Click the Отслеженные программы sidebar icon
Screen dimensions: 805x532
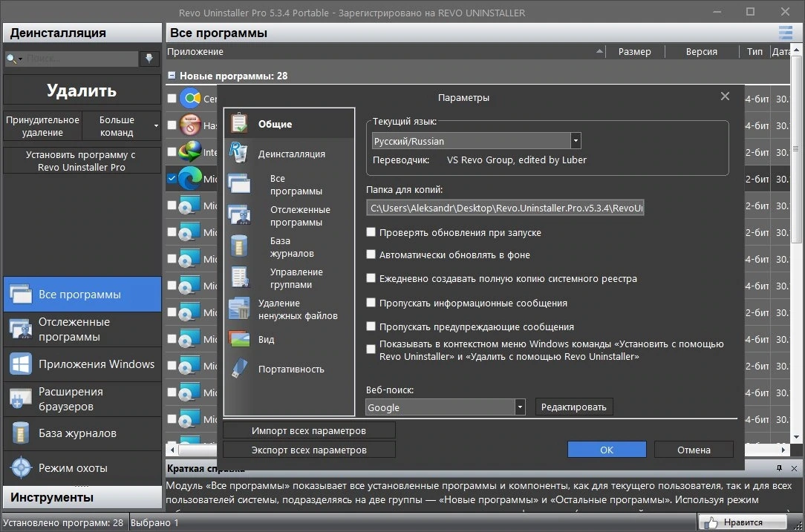pyautogui.click(x=21, y=329)
